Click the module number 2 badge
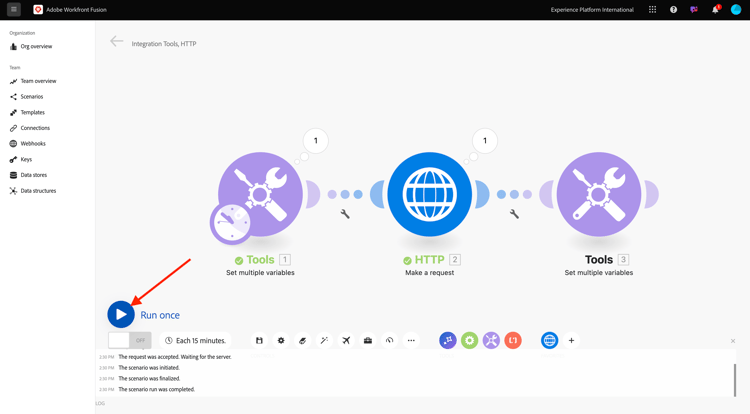Viewport: 750px width, 414px height. point(455,260)
